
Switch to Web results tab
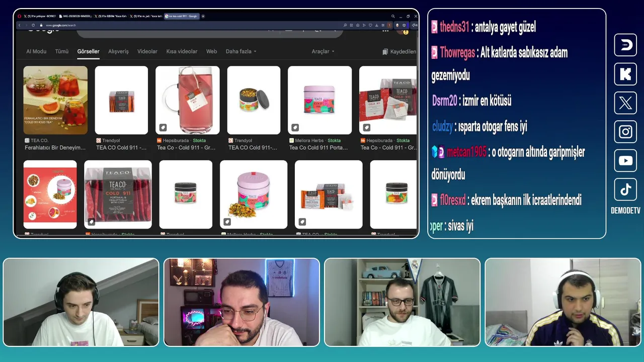(x=211, y=51)
